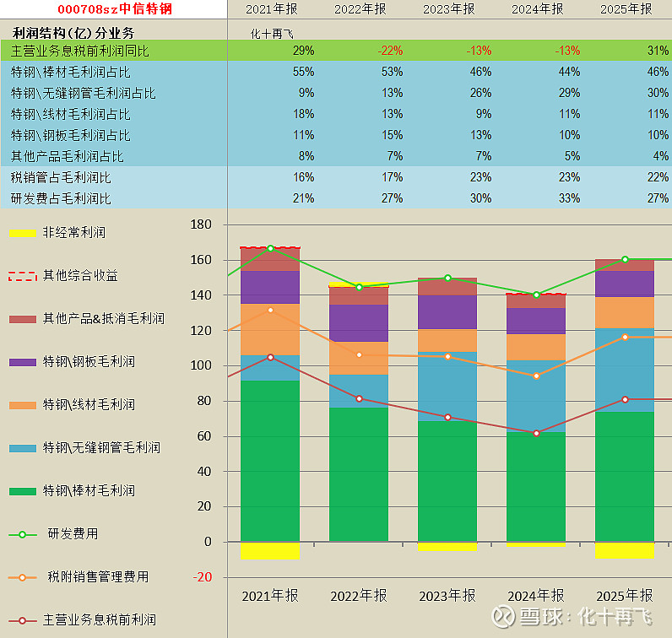Click the 税销管占毛利润比 row label
The image size is (672, 638).
point(61,177)
